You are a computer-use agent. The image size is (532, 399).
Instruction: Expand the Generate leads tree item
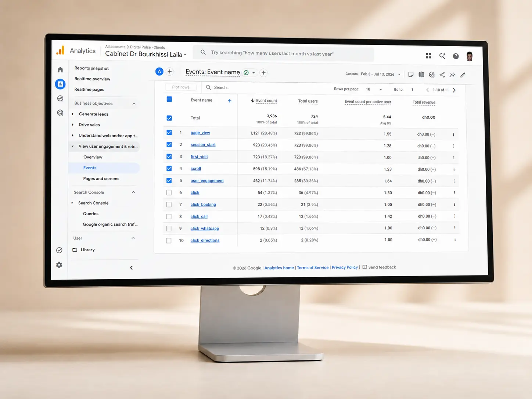click(73, 114)
